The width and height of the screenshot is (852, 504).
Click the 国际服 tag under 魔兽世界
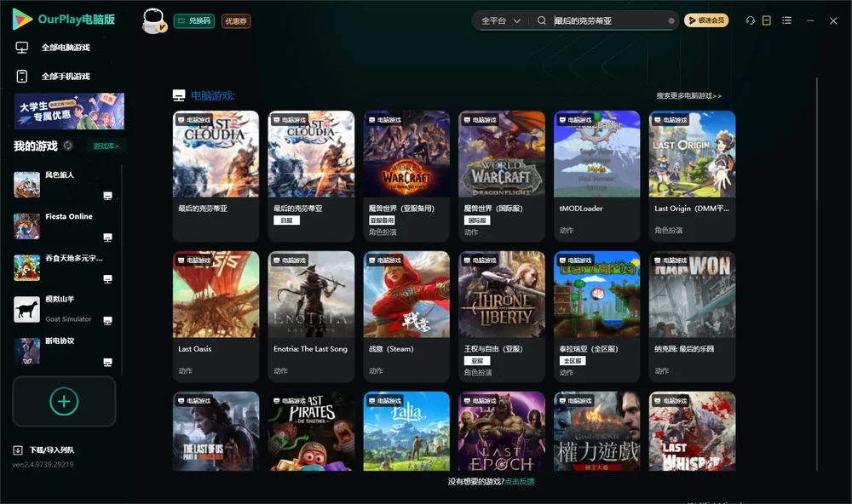click(477, 220)
